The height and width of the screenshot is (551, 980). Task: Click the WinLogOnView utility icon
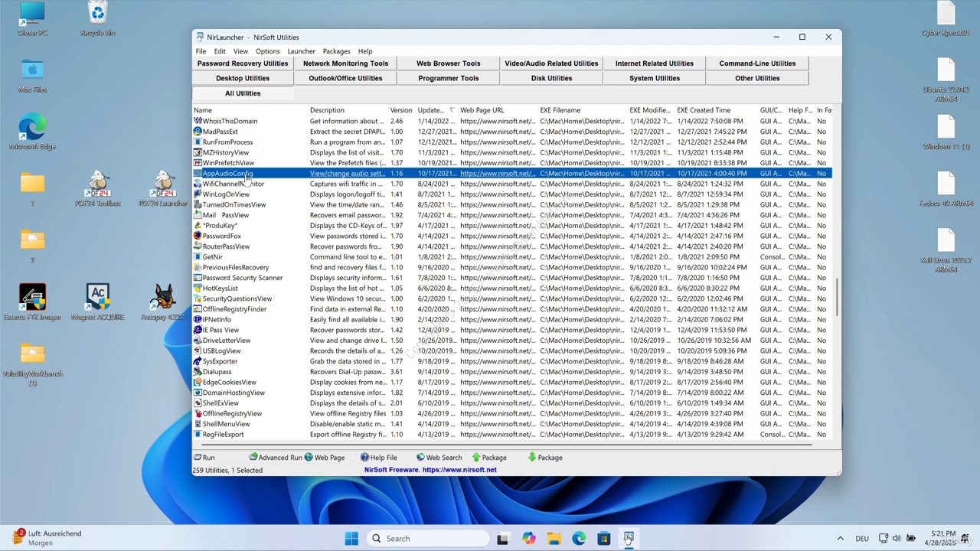[198, 194]
